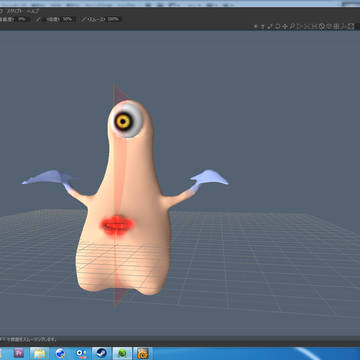Click the 30% value field in options bar
This screenshot has height=360, width=360.
(68, 19)
